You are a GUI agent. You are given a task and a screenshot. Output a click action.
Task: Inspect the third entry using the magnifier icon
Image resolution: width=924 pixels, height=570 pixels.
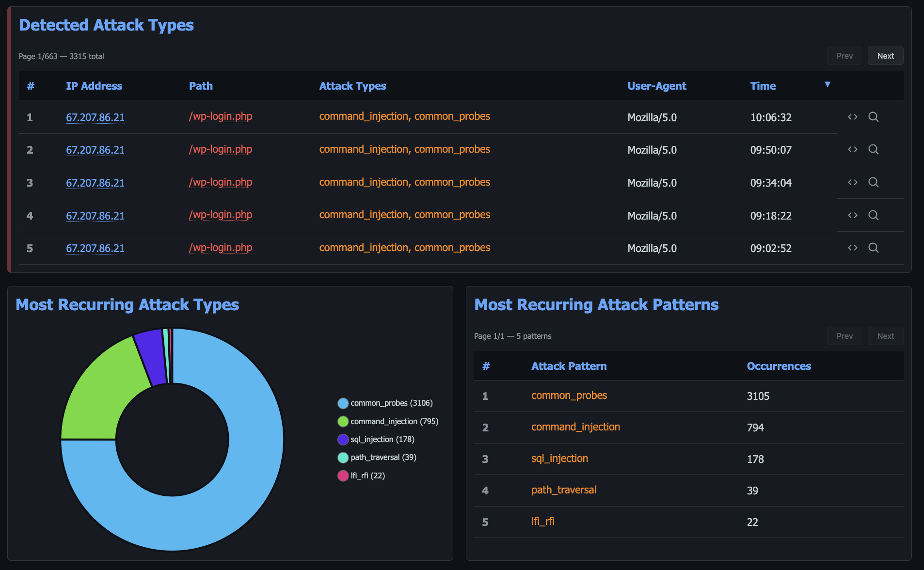coord(874,182)
